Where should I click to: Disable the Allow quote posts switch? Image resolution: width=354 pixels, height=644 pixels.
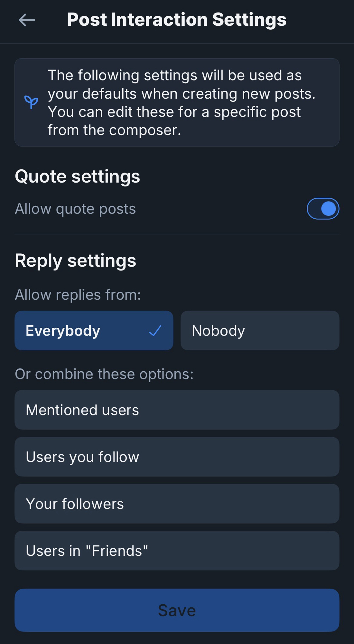(x=323, y=209)
